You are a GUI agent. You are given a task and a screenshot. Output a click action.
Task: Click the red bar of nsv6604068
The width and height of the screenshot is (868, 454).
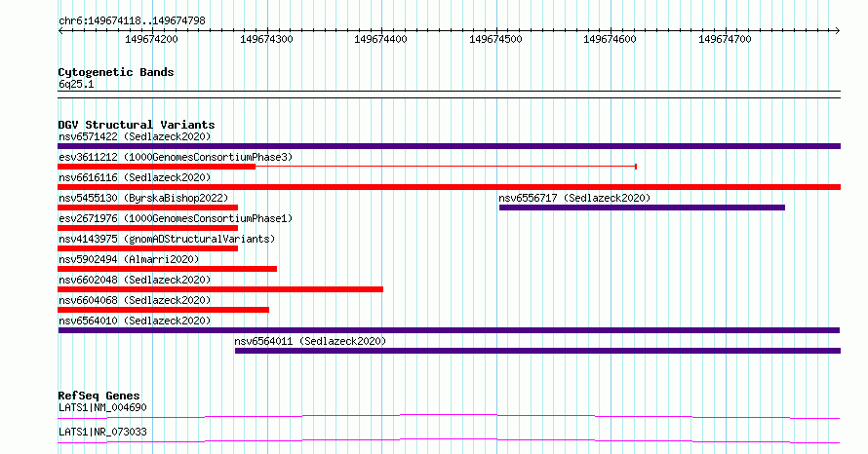(163, 310)
